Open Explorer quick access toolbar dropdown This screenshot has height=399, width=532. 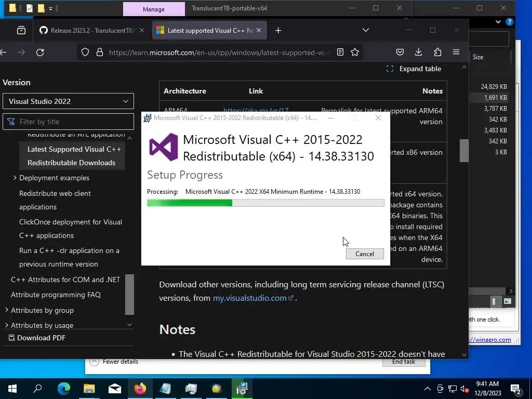(x=50, y=8)
